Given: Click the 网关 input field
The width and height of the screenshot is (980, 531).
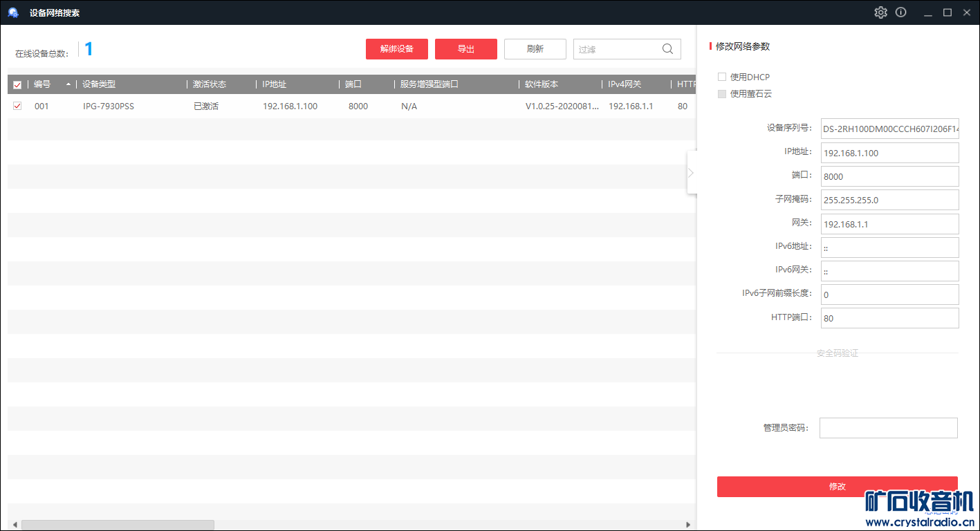Looking at the screenshot, I should (890, 224).
